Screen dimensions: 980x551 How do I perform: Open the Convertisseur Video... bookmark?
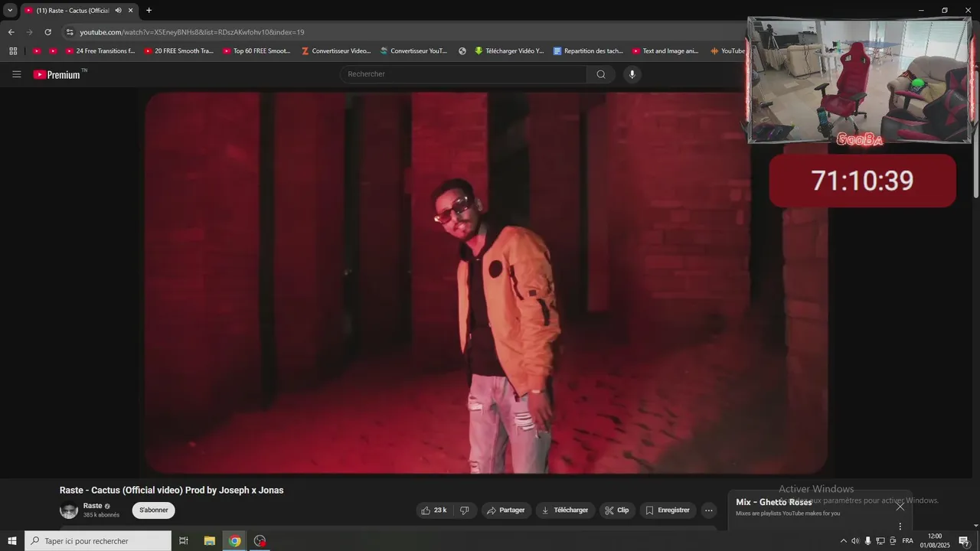tap(336, 51)
